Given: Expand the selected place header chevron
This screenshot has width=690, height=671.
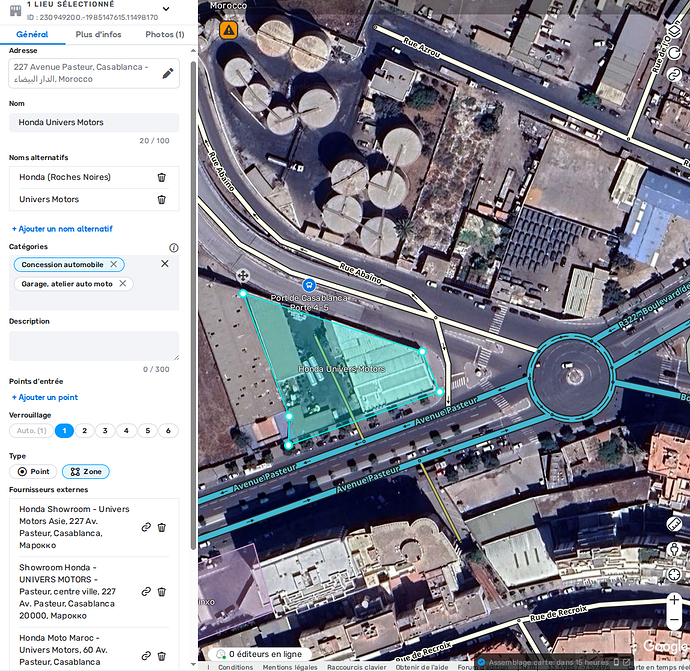Looking at the screenshot, I should click(166, 9).
